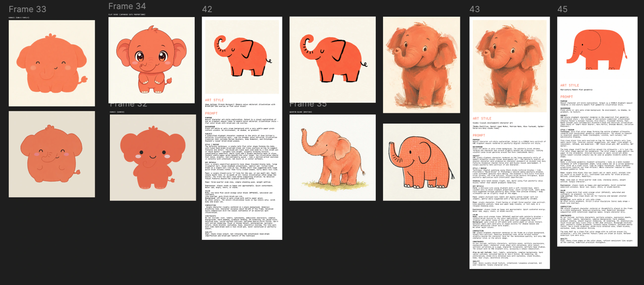
Task: Click the prompt body text block in frame 43
Action: (x=509, y=203)
